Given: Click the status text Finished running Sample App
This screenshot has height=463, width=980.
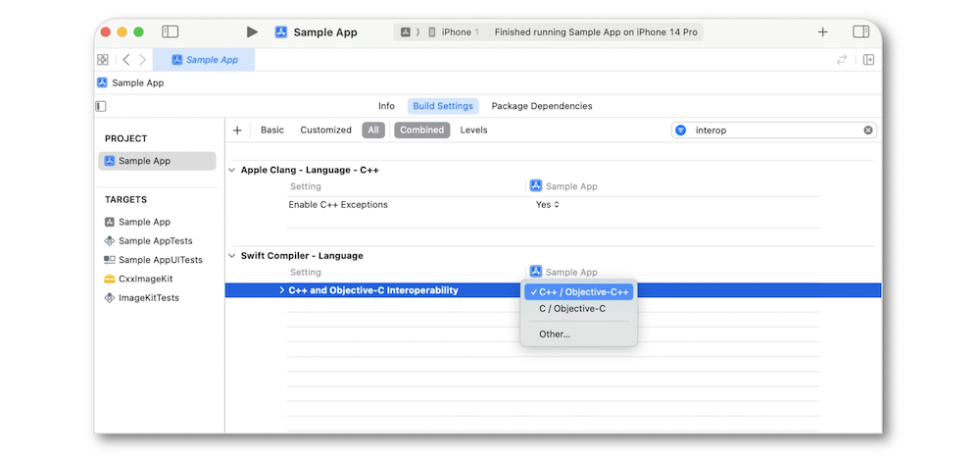Looking at the screenshot, I should pos(596,32).
